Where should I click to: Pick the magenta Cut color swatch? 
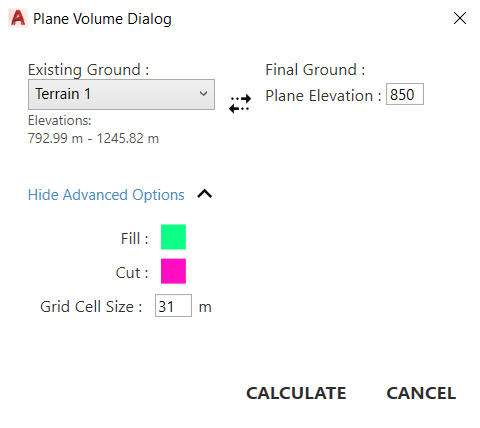click(173, 271)
